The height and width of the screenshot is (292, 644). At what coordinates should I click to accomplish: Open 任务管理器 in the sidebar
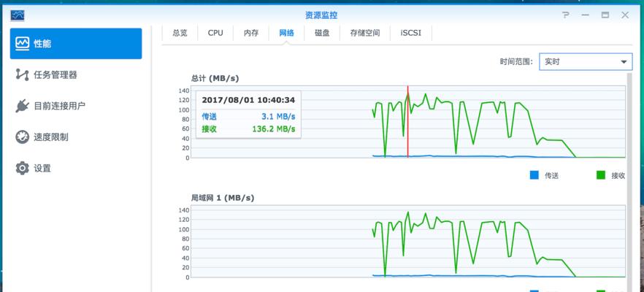click(x=76, y=74)
